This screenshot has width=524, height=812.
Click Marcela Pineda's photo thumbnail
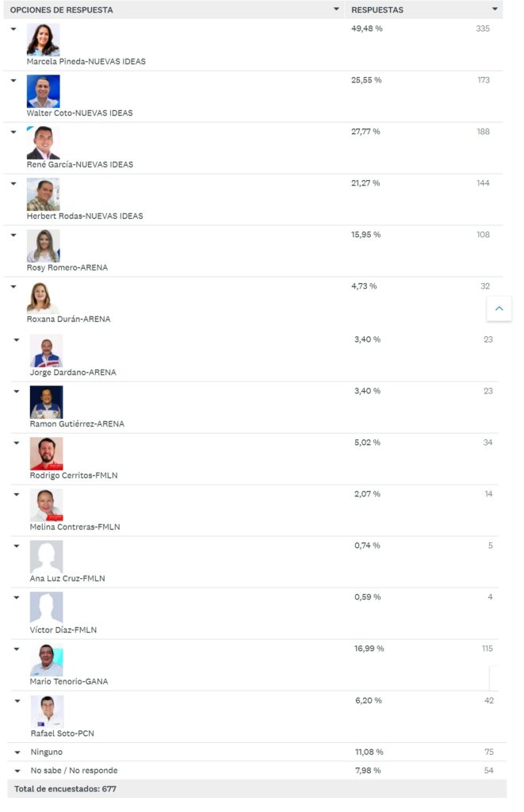(x=43, y=40)
